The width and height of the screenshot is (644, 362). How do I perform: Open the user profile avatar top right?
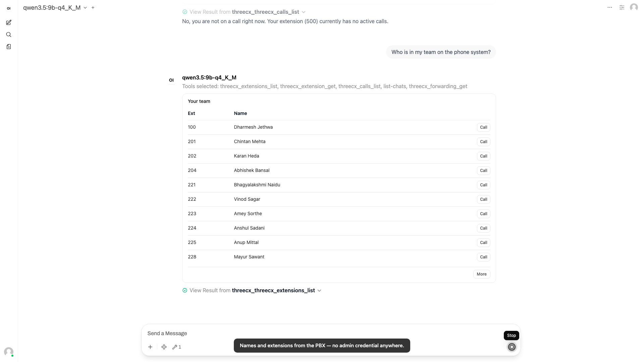click(634, 7)
